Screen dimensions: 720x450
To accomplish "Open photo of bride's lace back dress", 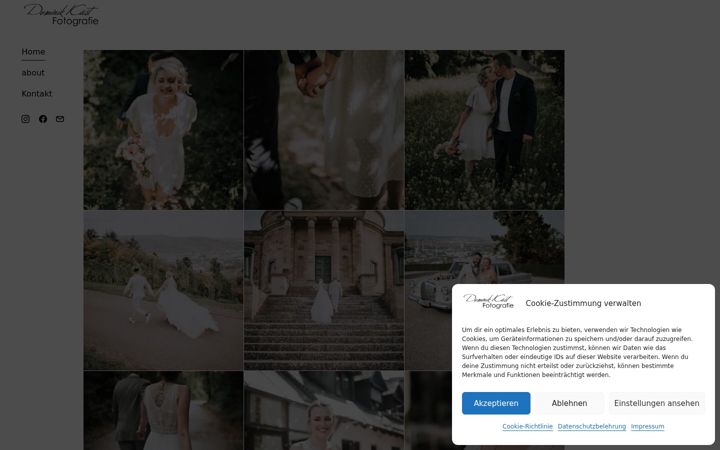I will click(163, 411).
